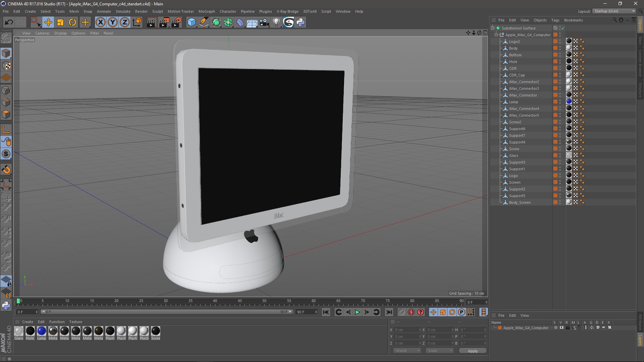The width and height of the screenshot is (644, 362).
Task: Open the World coordinate dropdown
Action: [x=407, y=351]
